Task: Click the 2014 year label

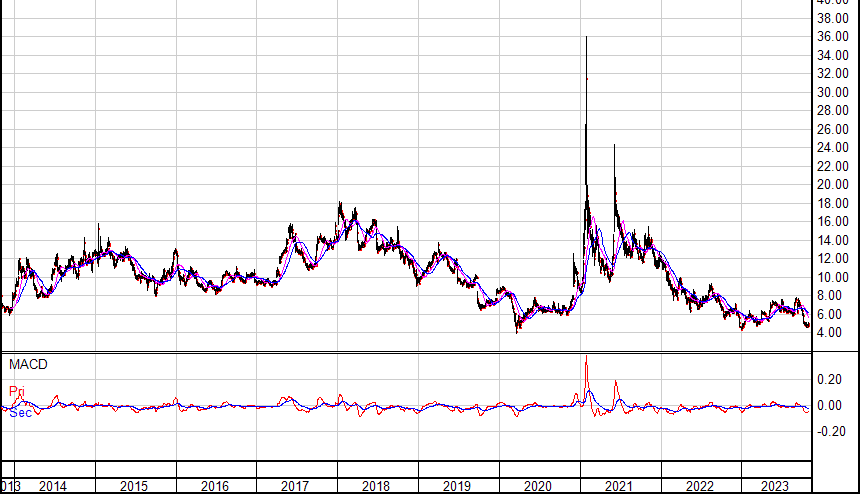Action: pyautogui.click(x=53, y=486)
